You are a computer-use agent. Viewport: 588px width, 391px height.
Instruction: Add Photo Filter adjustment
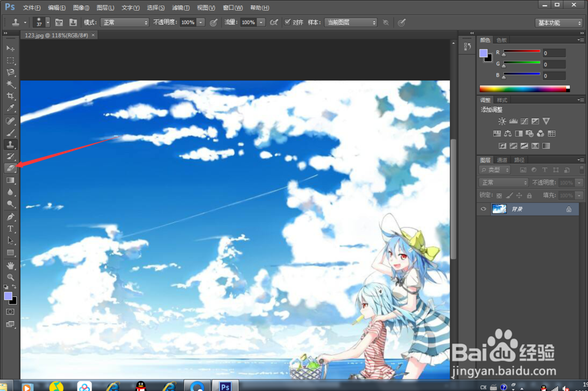tap(530, 133)
